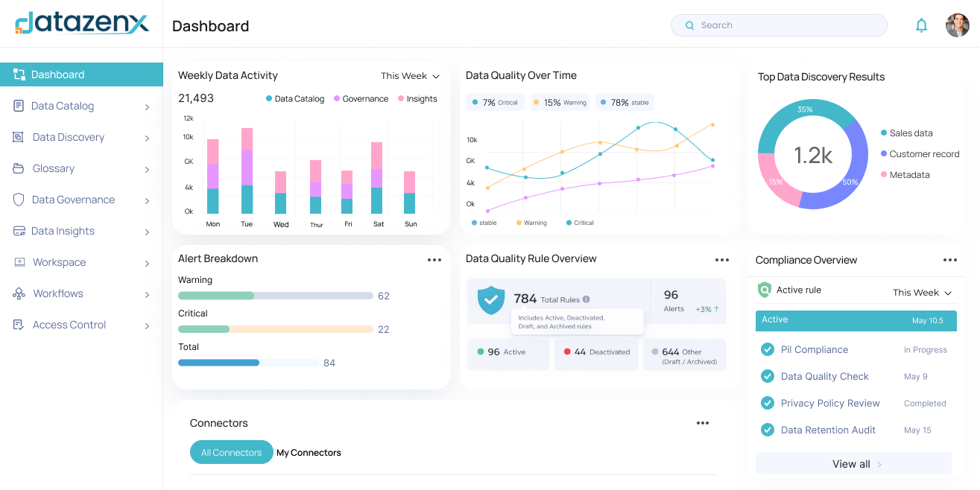Click the notification bell icon
Image resolution: width=980 pixels, height=490 pixels.
click(921, 25)
